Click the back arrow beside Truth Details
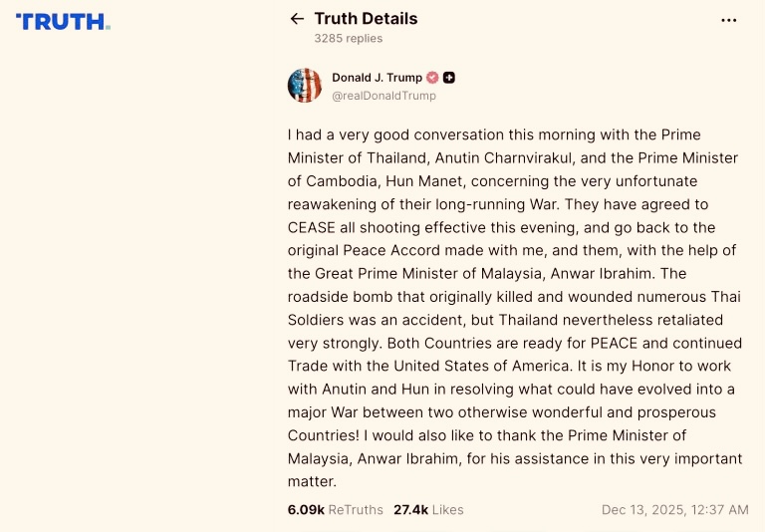Image resolution: width=765 pixels, height=532 pixels. click(296, 19)
